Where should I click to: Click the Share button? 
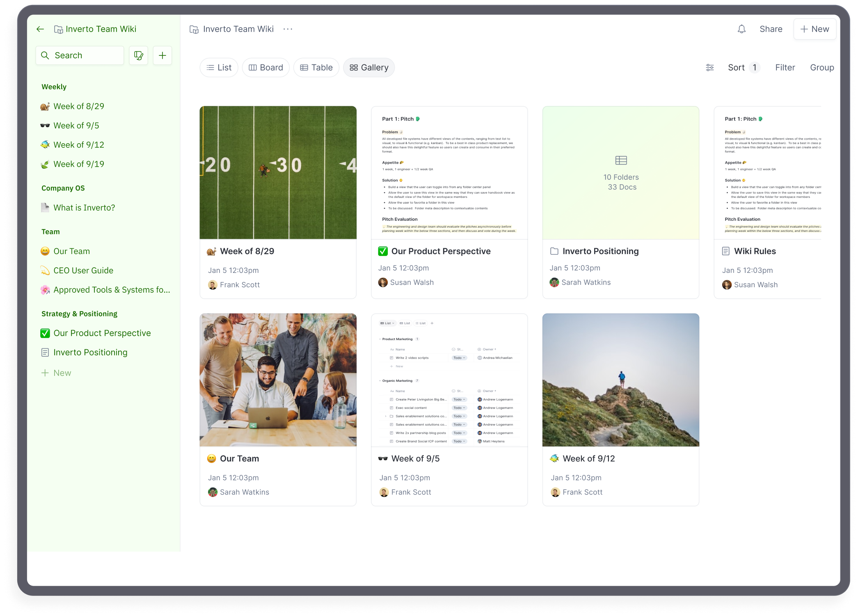click(x=771, y=29)
